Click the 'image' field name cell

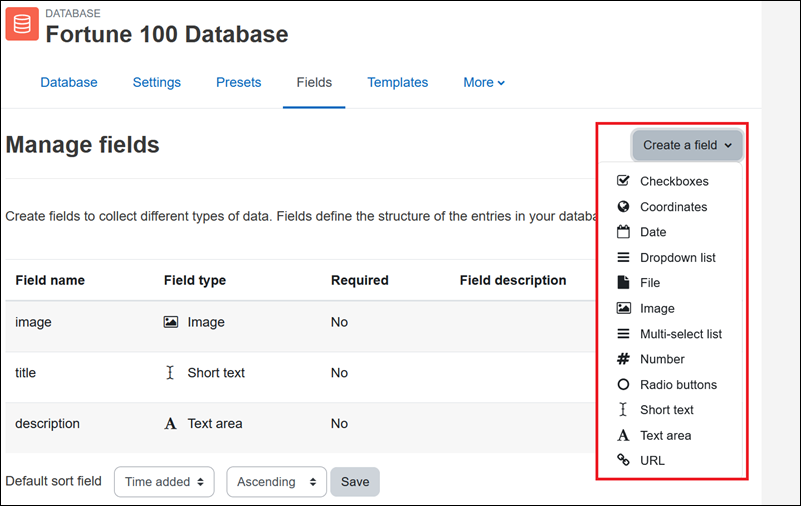coord(33,322)
